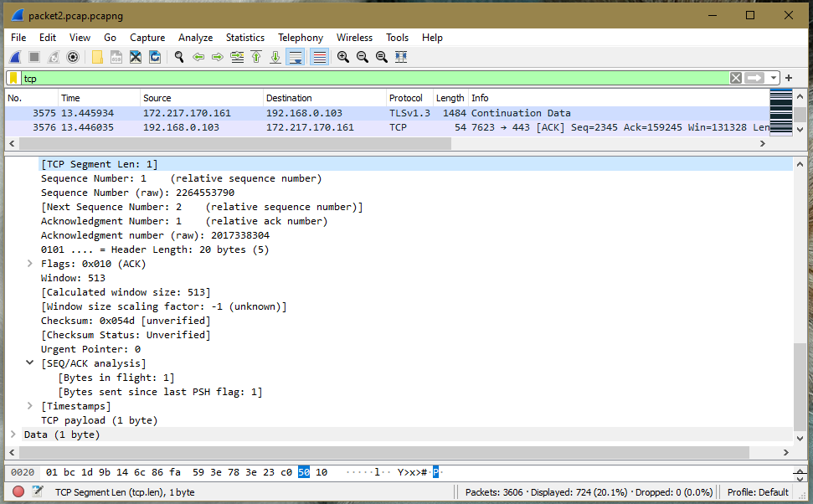Collapse the SEQ/ACK analysis tree node
This screenshot has height=504, width=813.
tap(30, 363)
